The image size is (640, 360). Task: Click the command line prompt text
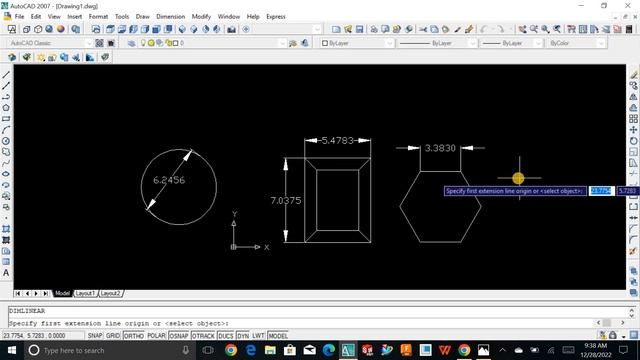point(119,323)
